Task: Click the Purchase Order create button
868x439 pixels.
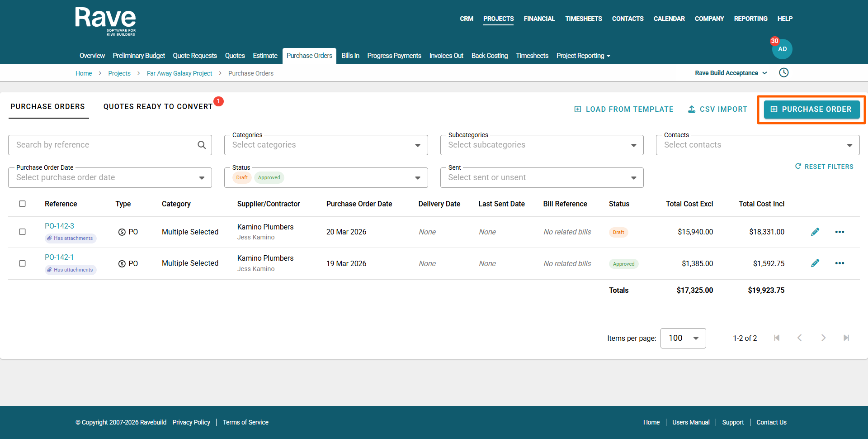Action: pyautogui.click(x=811, y=110)
